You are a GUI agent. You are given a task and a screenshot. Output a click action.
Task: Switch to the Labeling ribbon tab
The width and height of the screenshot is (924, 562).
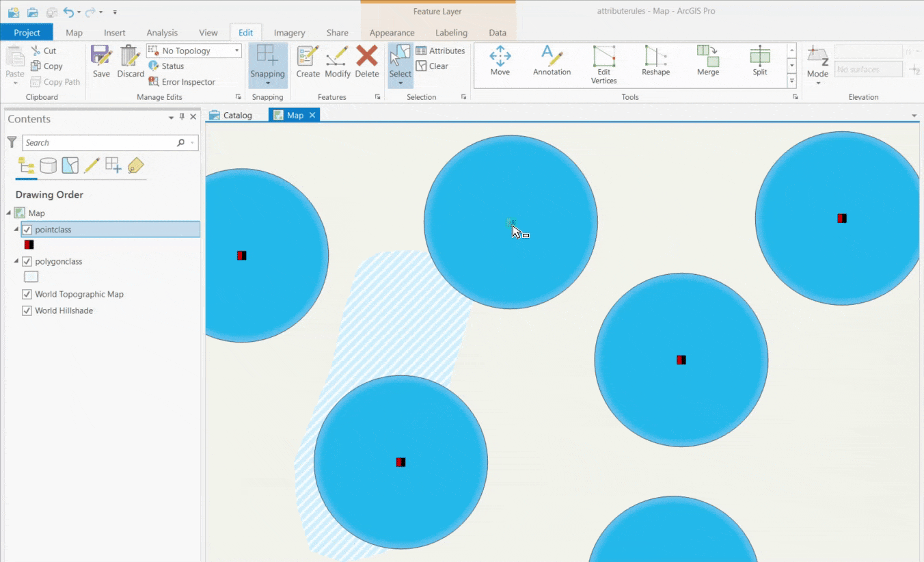click(452, 32)
